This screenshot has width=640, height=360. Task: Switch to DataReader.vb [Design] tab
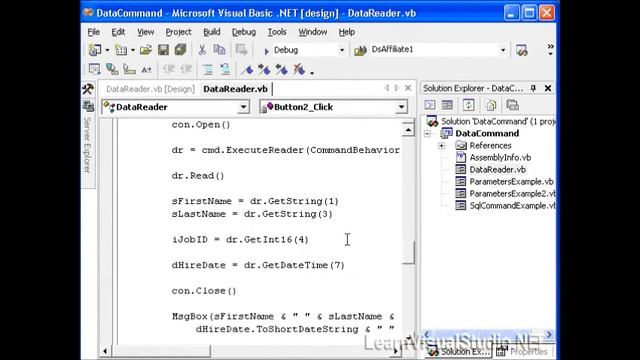point(150,89)
